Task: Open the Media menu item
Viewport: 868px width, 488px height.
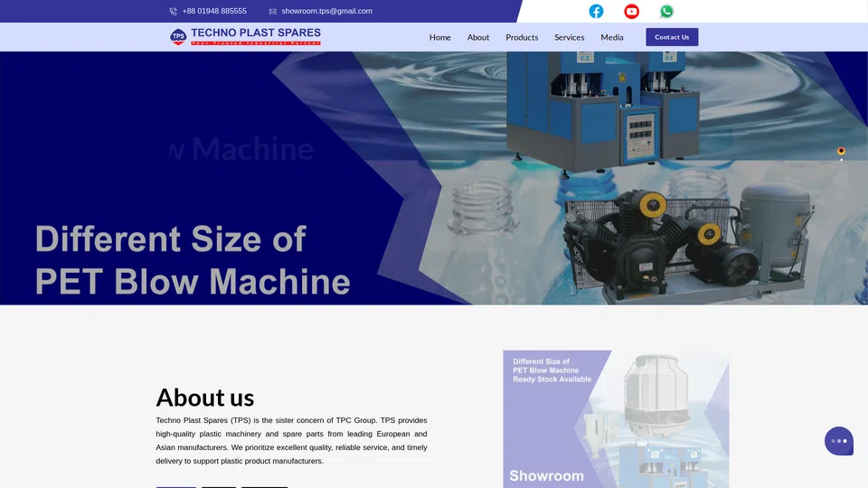Action: [x=612, y=37]
